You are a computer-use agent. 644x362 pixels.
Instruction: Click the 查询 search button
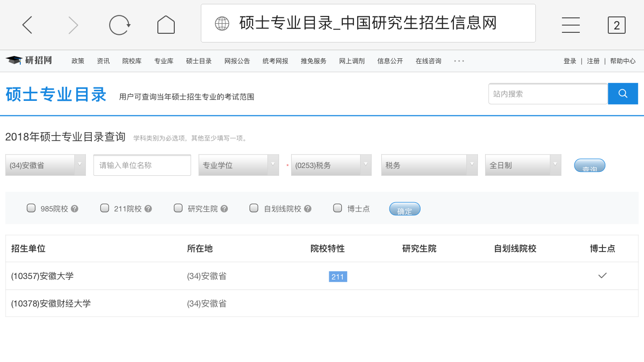tap(589, 165)
